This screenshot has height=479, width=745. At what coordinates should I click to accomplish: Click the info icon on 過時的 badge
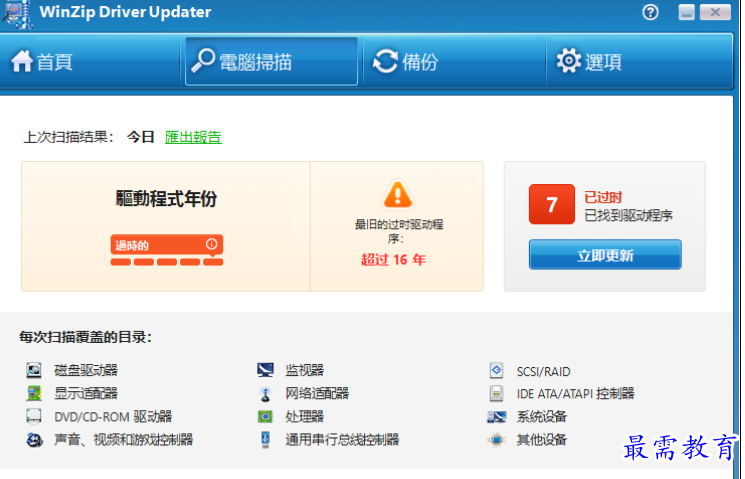pos(211,244)
